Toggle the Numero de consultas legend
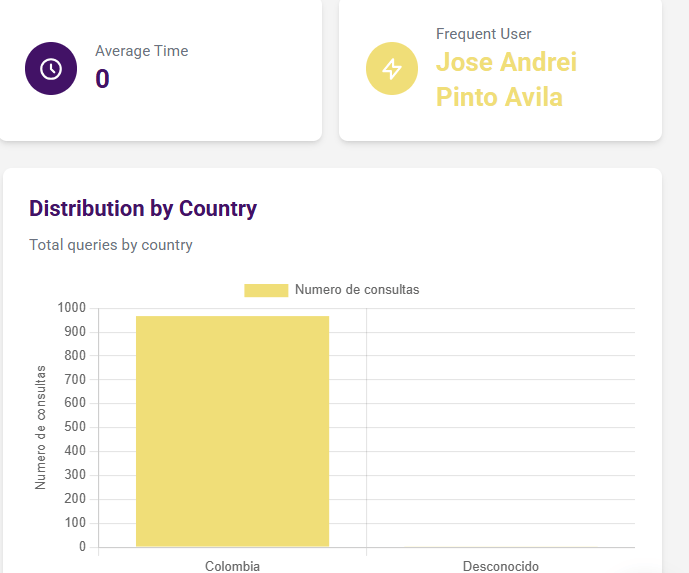Image resolution: width=689 pixels, height=573 pixels. [x=356, y=290]
